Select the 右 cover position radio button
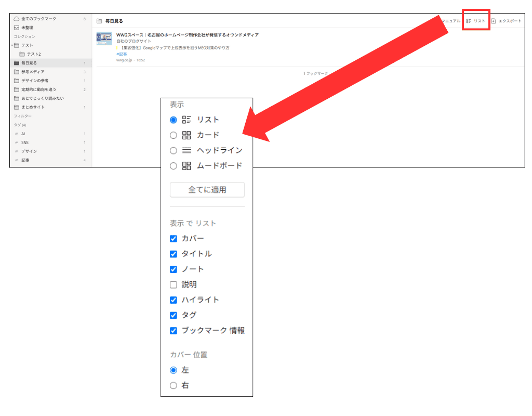 pos(172,385)
